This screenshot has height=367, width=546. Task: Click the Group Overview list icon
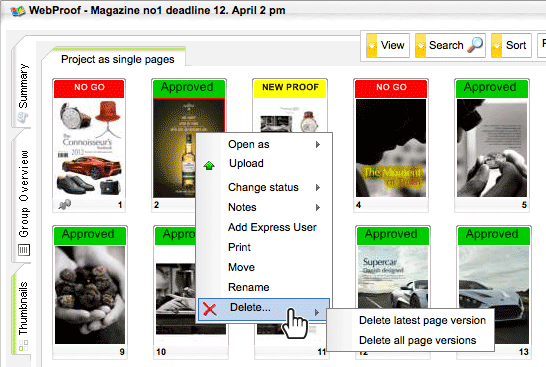click(x=24, y=250)
